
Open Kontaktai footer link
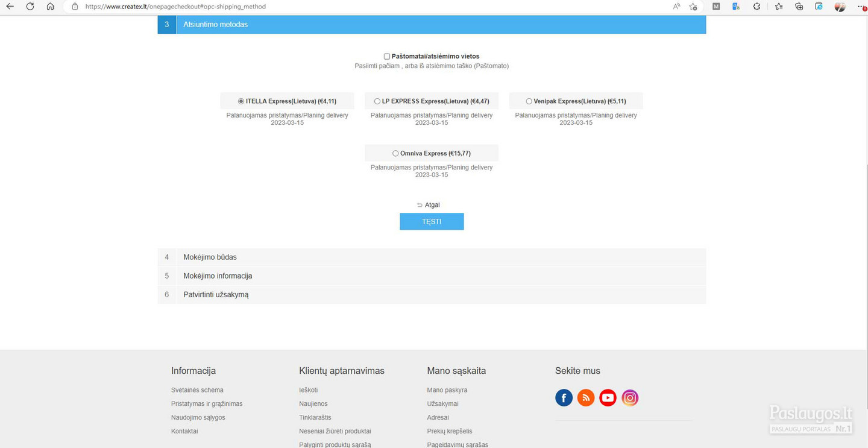click(x=184, y=431)
